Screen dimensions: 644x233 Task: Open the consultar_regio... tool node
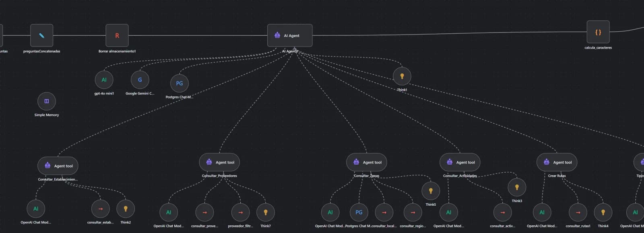click(413, 212)
